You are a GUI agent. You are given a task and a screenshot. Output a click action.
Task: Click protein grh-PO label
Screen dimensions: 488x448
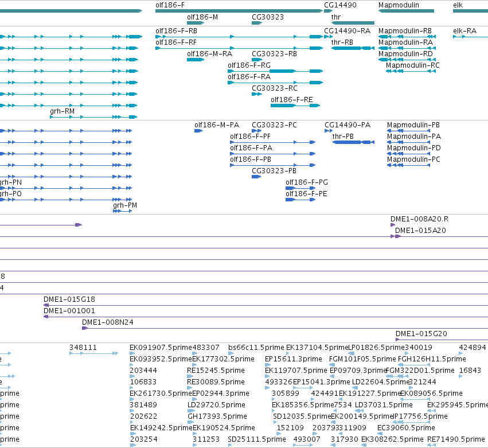click(x=10, y=194)
